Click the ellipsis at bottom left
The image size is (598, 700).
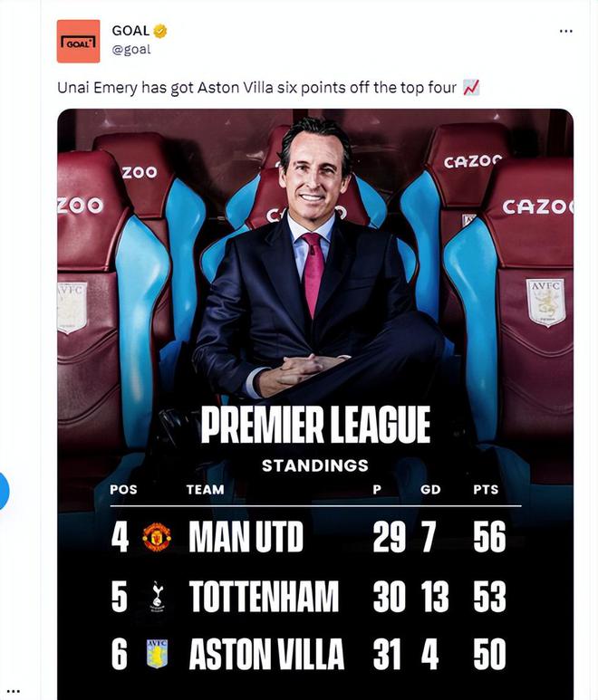(14, 692)
